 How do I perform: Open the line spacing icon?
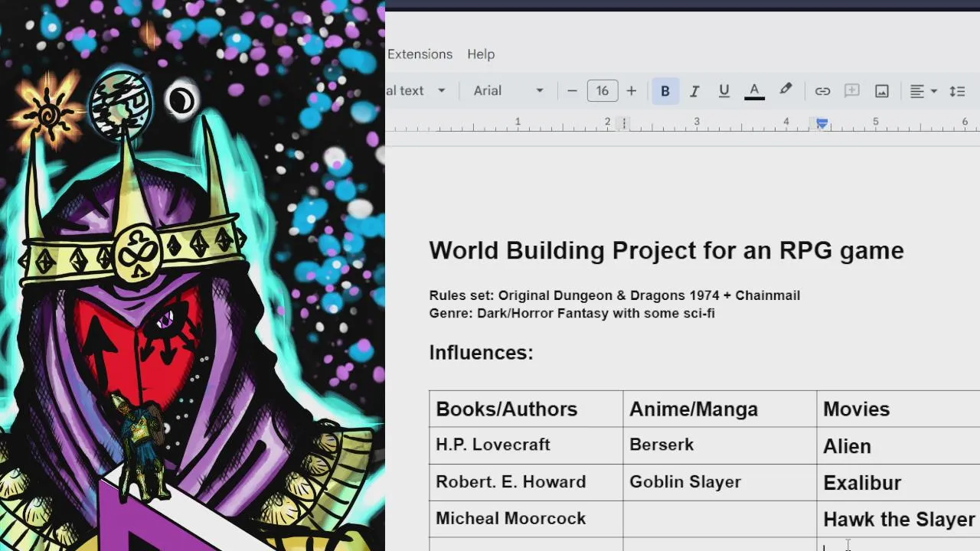click(x=957, y=91)
